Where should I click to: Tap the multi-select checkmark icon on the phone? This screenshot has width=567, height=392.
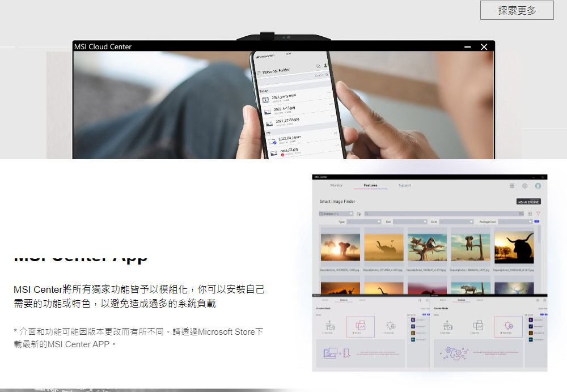point(318,66)
